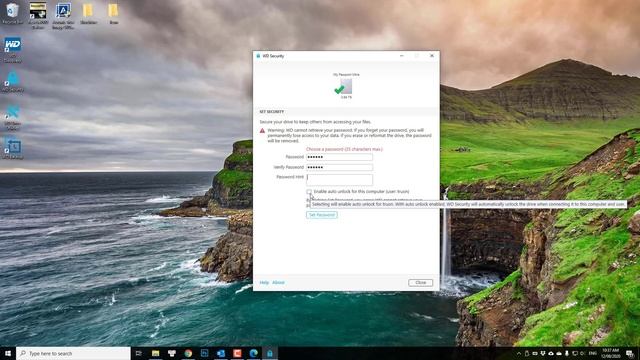The image size is (640, 360).
Task: Enable auto unlock for this computer checkbox
Action: click(309, 191)
